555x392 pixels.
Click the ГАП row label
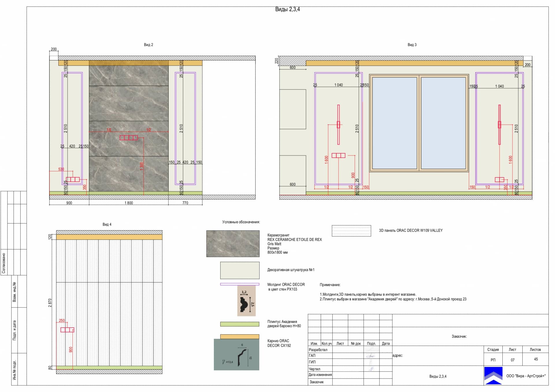pos(312,356)
